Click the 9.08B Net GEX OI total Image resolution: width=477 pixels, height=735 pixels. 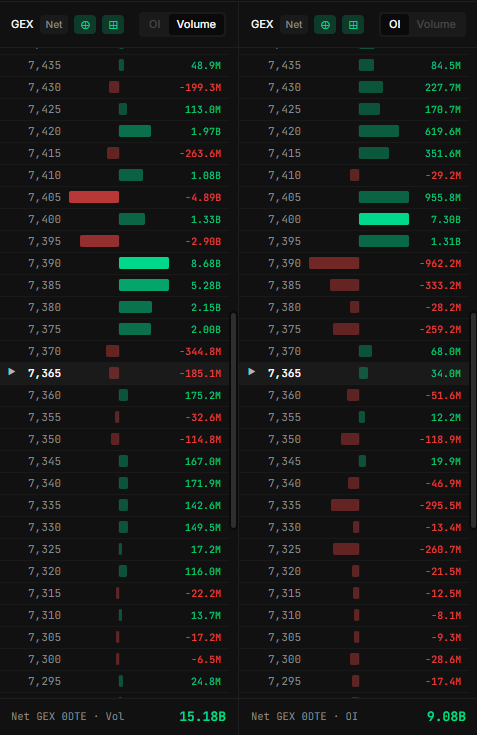(446, 717)
